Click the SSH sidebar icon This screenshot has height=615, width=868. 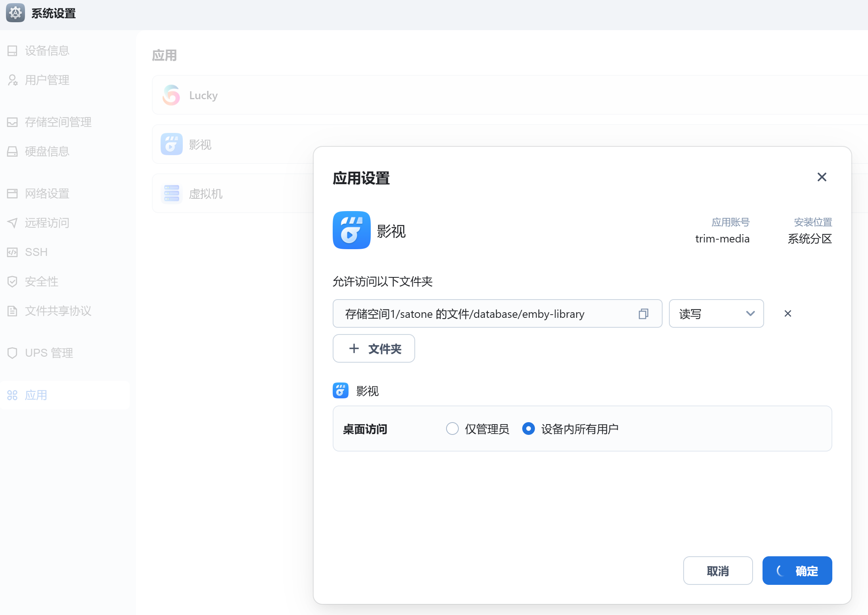click(x=12, y=252)
